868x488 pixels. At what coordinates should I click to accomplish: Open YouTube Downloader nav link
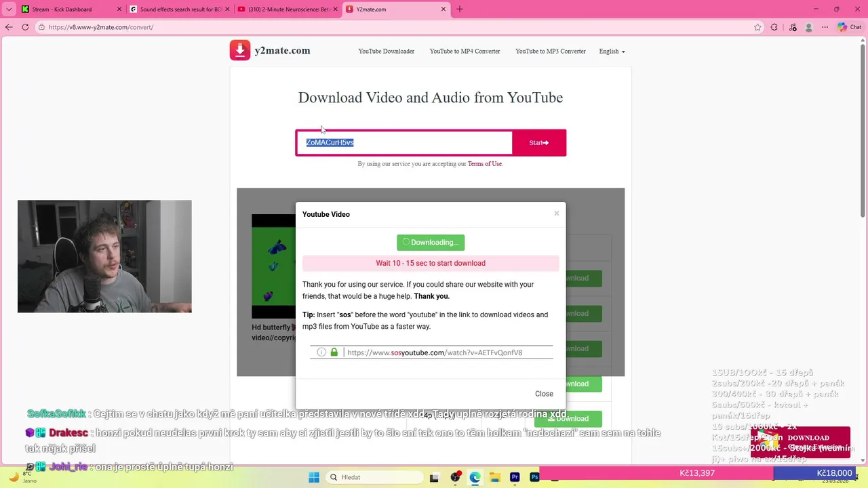[387, 52]
